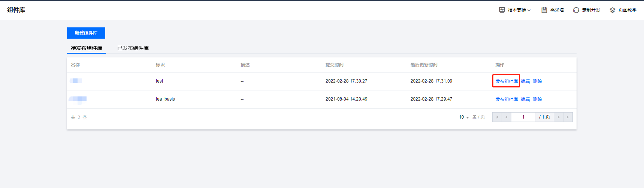Click 新建组件库 button
This screenshot has width=644, height=188.
86,33
